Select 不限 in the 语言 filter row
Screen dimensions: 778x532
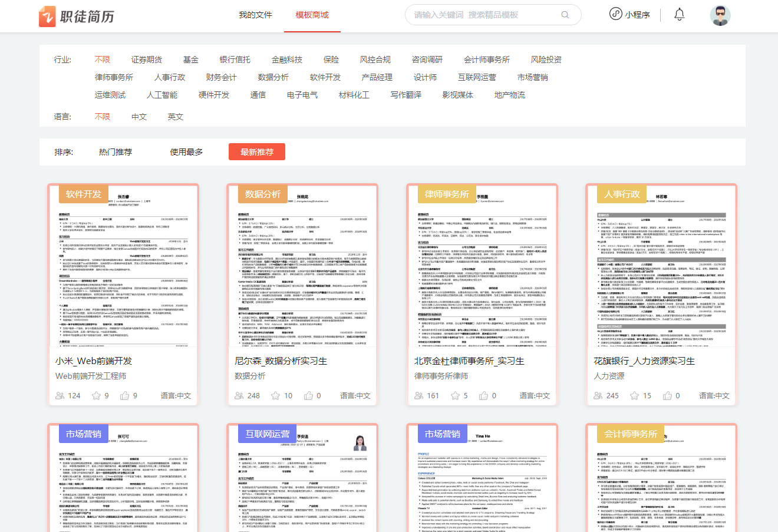[x=103, y=117]
